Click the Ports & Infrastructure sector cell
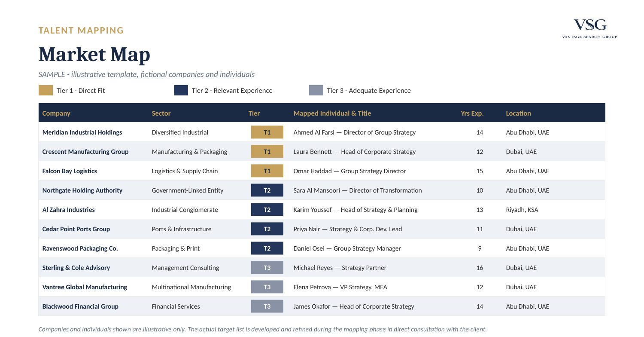The width and height of the screenshot is (644, 337). click(182, 229)
